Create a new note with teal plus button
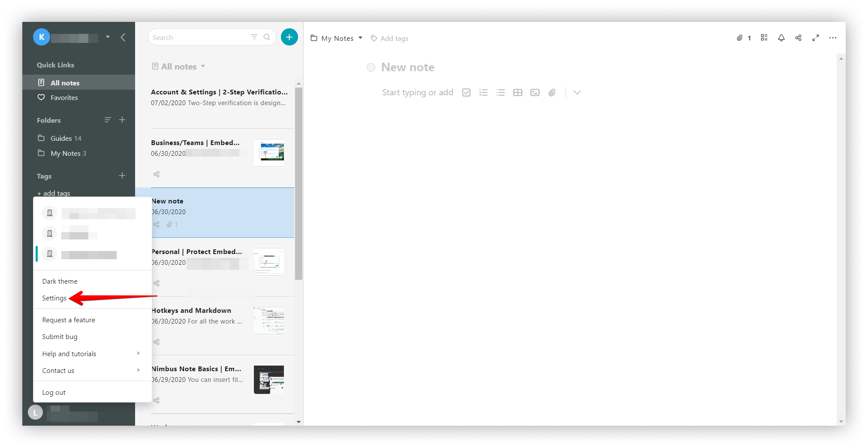 [x=289, y=37]
